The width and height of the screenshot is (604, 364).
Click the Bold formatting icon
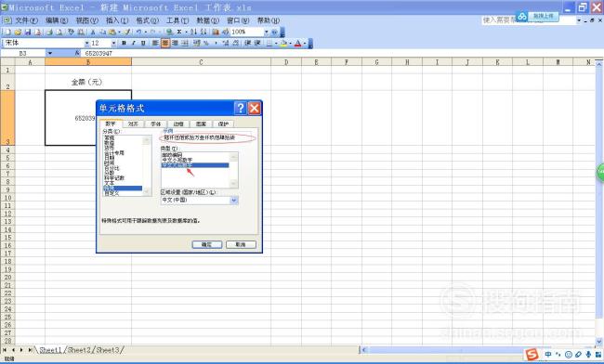(124, 43)
